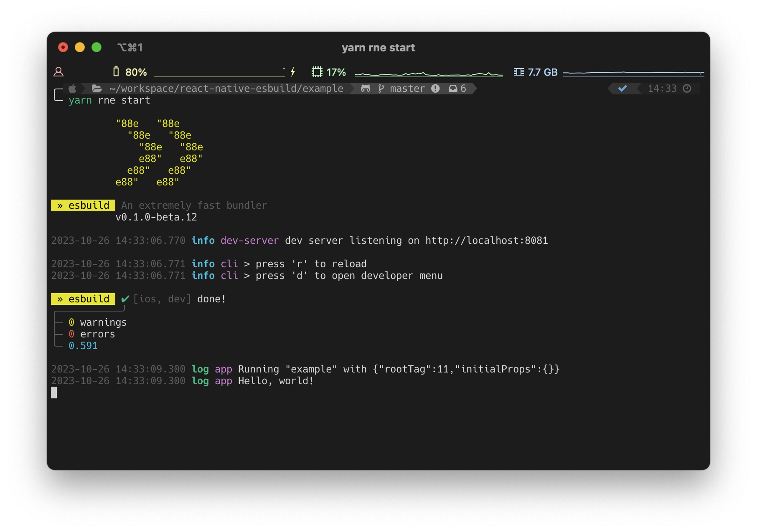Click the folder icon in the path segment
Image resolution: width=757 pixels, height=532 pixels.
(x=97, y=88)
